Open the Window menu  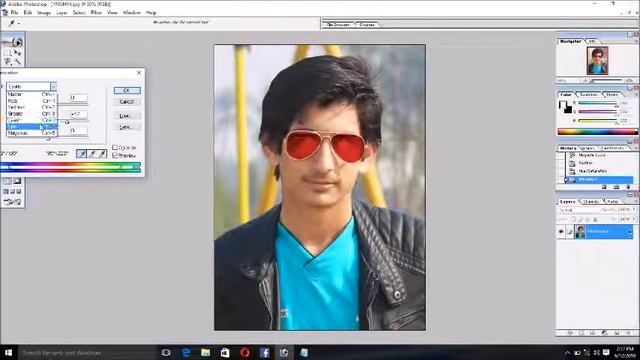pos(131,13)
